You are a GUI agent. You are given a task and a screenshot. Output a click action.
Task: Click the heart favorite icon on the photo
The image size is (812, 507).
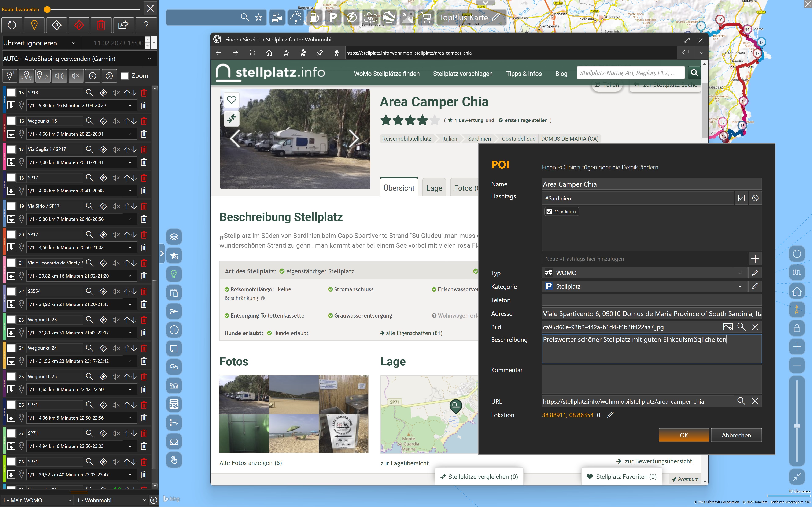pos(232,99)
